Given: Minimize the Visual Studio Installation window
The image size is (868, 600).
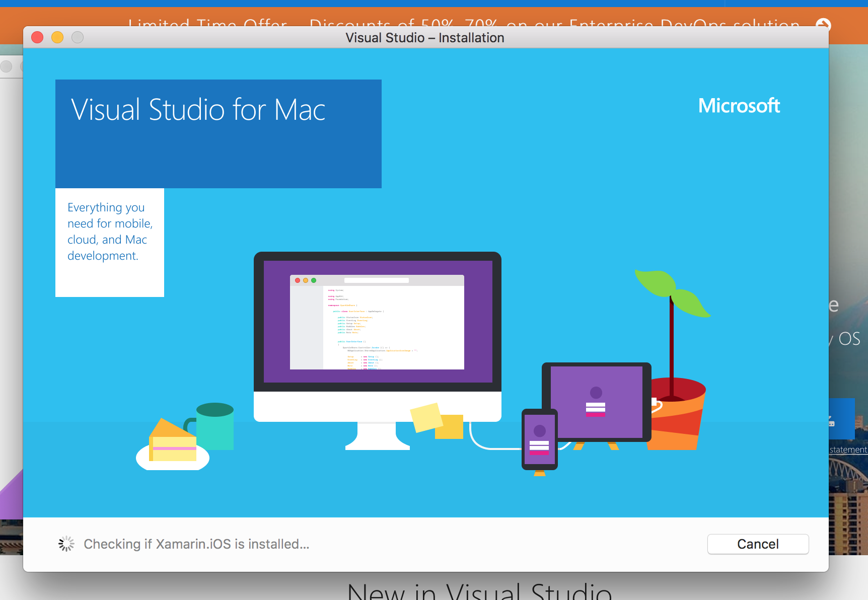Looking at the screenshot, I should point(57,37).
